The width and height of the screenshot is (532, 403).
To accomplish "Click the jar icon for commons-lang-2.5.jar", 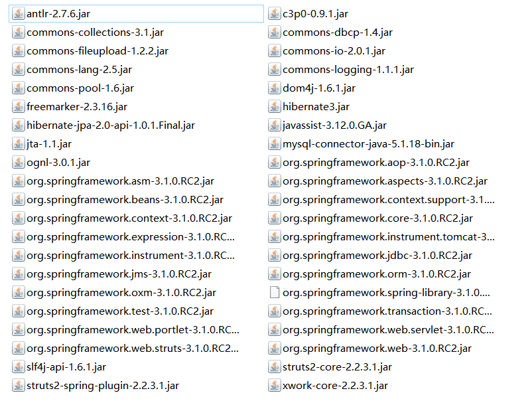I will [x=19, y=69].
